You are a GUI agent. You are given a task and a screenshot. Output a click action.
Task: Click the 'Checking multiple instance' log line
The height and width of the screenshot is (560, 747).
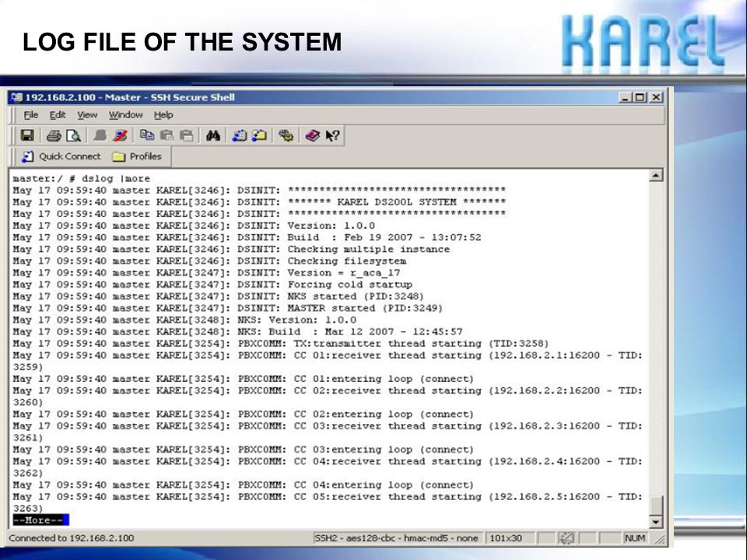click(231, 249)
